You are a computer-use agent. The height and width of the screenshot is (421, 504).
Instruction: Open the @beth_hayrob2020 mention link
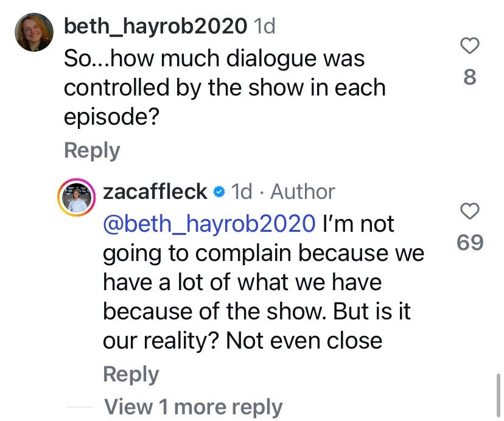pos(208,224)
